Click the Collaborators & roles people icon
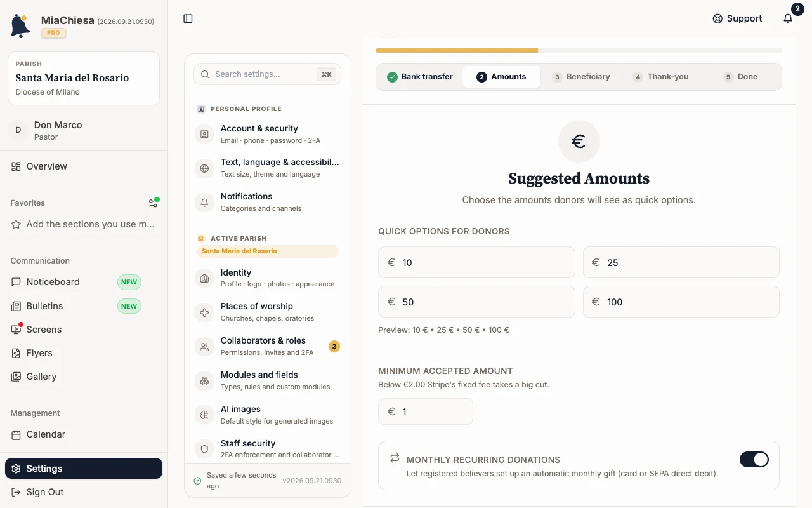The width and height of the screenshot is (812, 508). 204,347
